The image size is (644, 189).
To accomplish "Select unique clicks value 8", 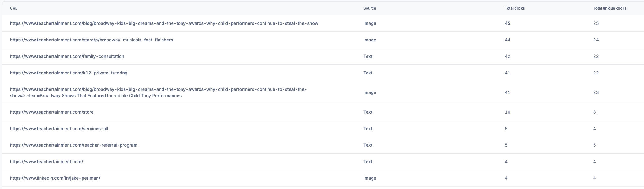I will [x=594, y=112].
